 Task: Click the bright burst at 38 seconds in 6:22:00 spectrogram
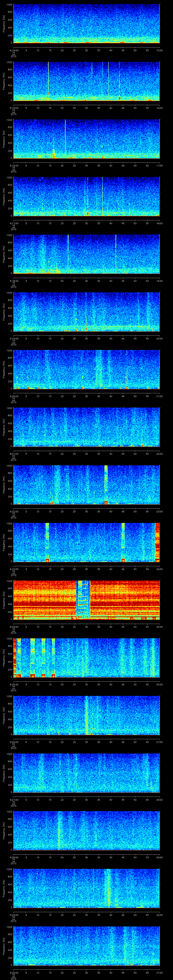coord(106,483)
